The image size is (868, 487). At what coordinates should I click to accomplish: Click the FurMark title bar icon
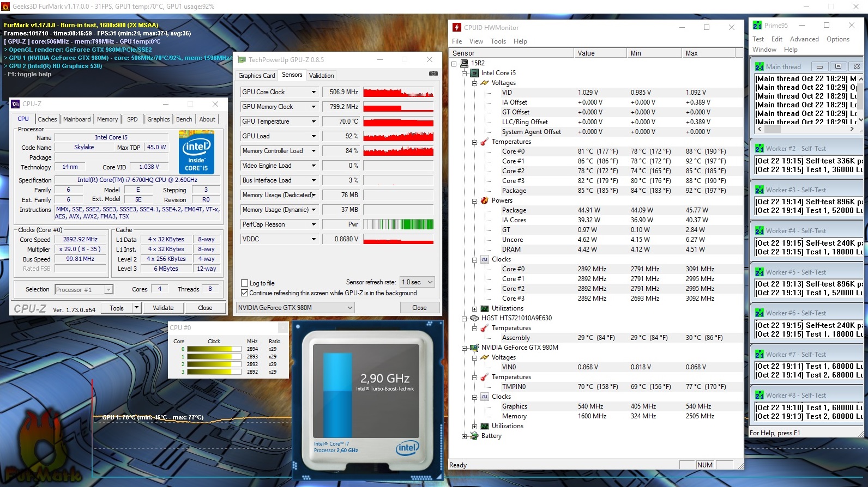[x=5, y=7]
